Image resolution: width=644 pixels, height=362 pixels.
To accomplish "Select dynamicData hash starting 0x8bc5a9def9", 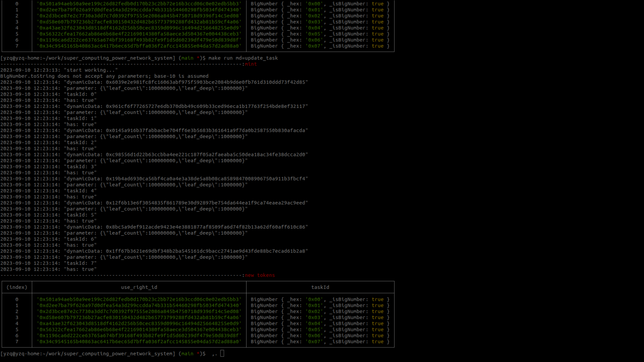I will coord(206,227).
